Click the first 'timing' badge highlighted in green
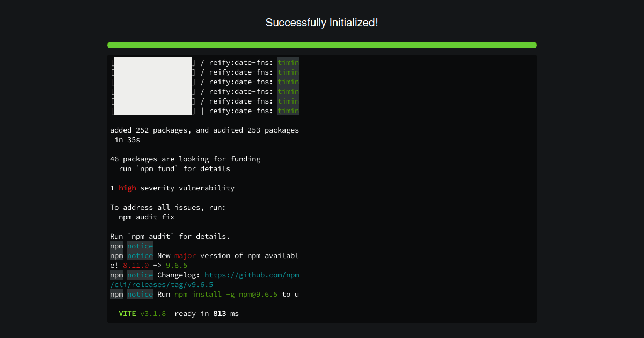 click(288, 62)
